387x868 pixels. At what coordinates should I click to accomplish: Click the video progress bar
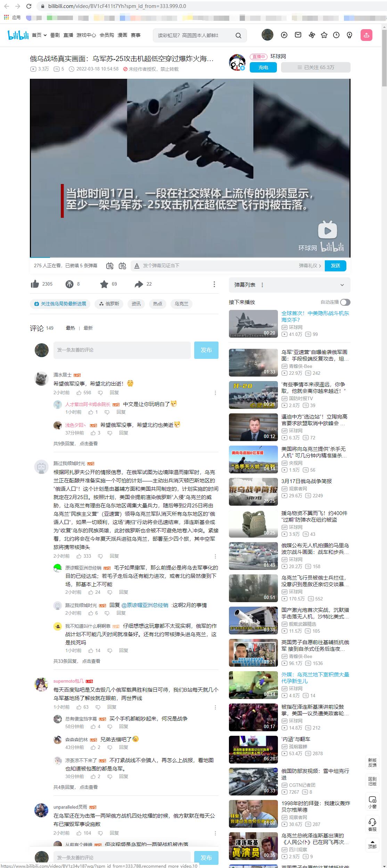pos(190,257)
